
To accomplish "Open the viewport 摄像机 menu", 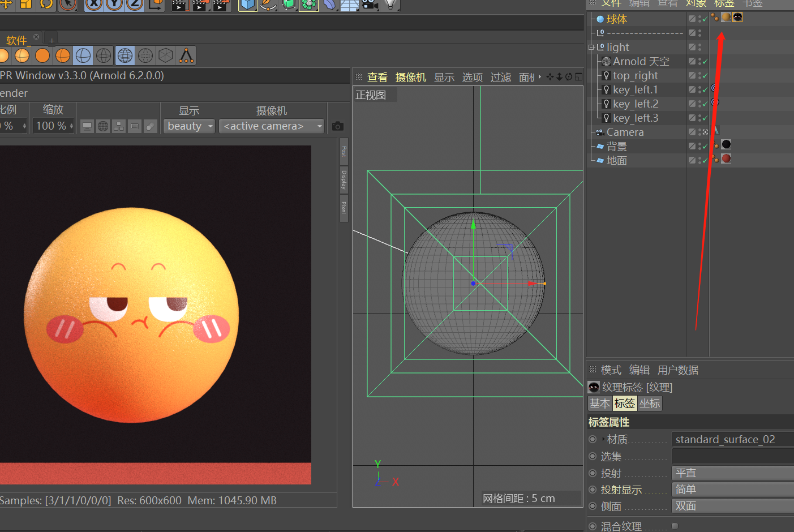I will (x=411, y=77).
